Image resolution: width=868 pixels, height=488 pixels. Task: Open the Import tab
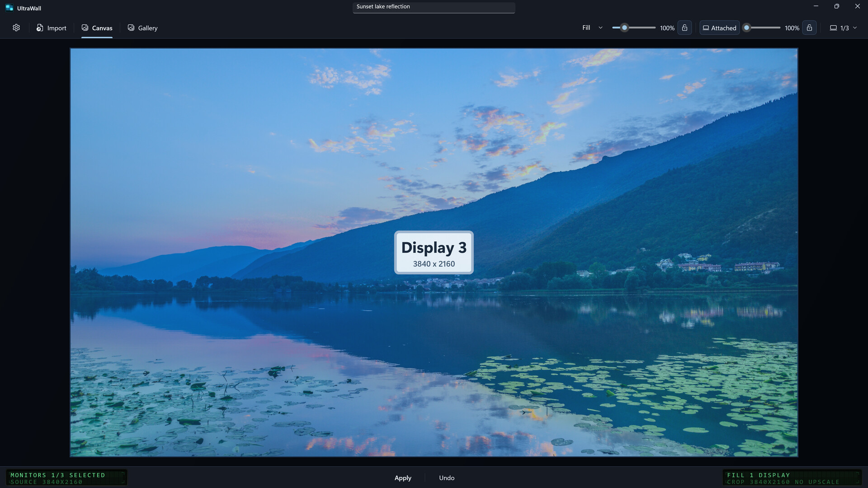[x=52, y=28]
